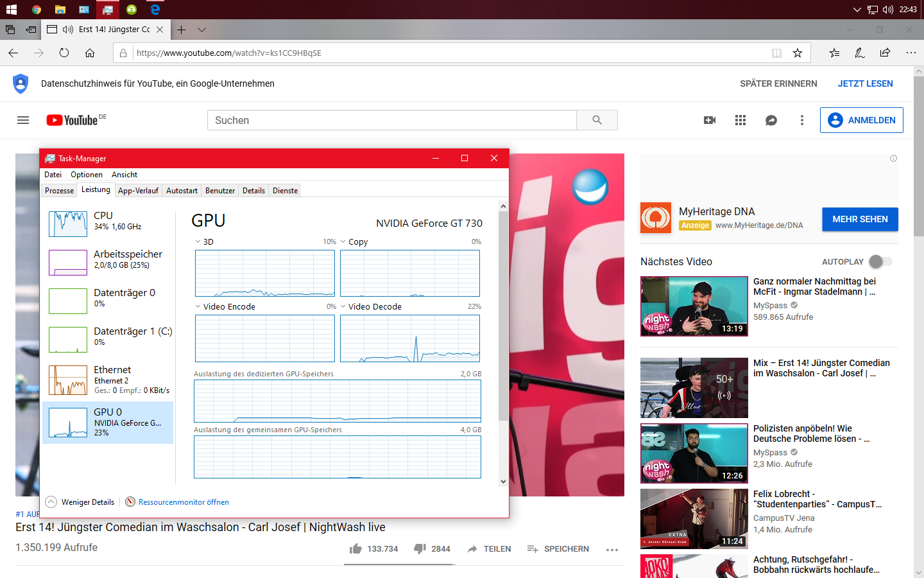Image resolution: width=924 pixels, height=578 pixels.
Task: Switch to Details tab
Action: point(253,191)
